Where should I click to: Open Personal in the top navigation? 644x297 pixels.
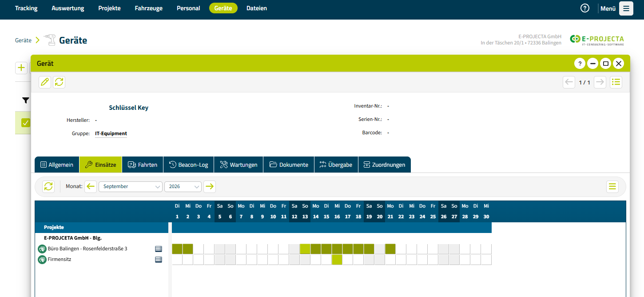click(188, 8)
